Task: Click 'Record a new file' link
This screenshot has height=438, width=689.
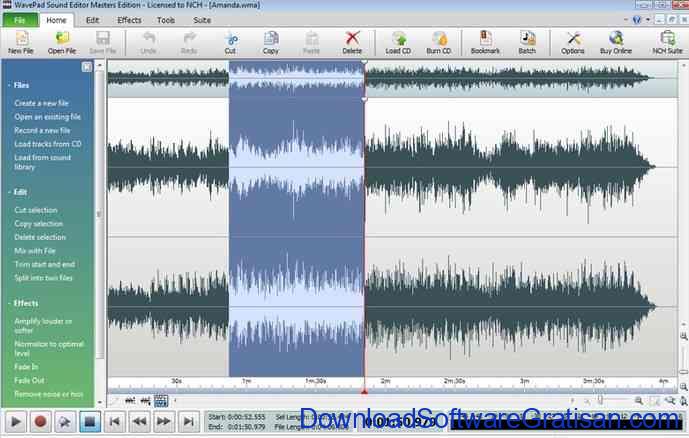Action: click(x=42, y=130)
